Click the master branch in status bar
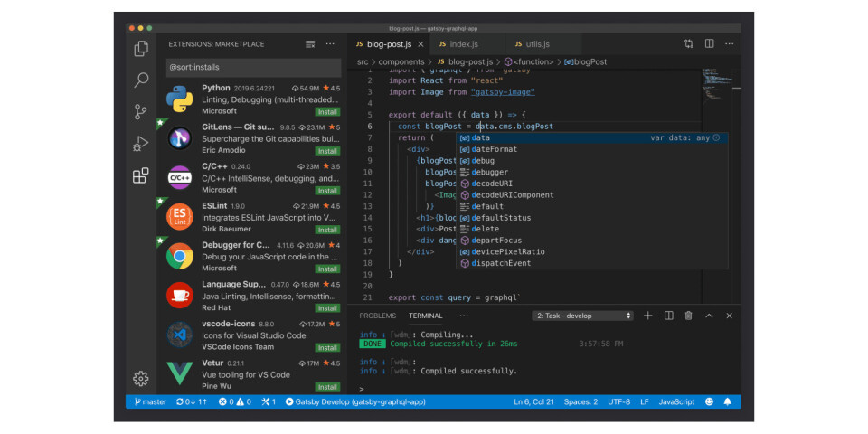868x434 pixels. (150, 401)
